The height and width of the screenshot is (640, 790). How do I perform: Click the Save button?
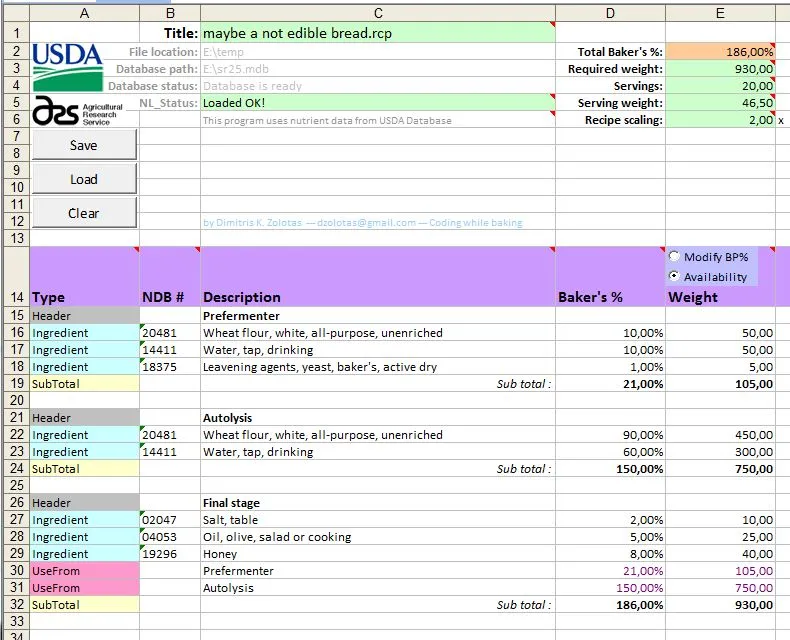(84, 145)
